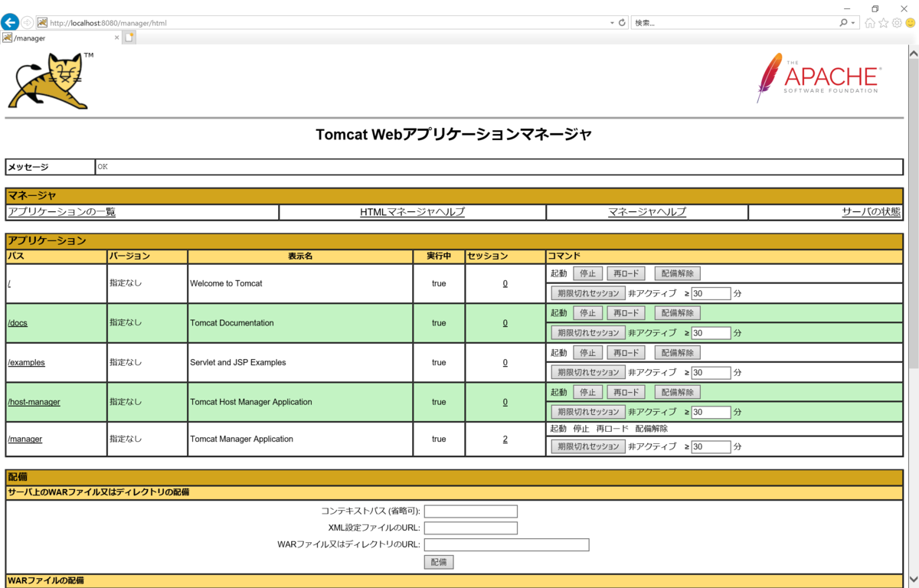Click the search magnifier icon
This screenshot has width=919, height=588.
point(843,23)
